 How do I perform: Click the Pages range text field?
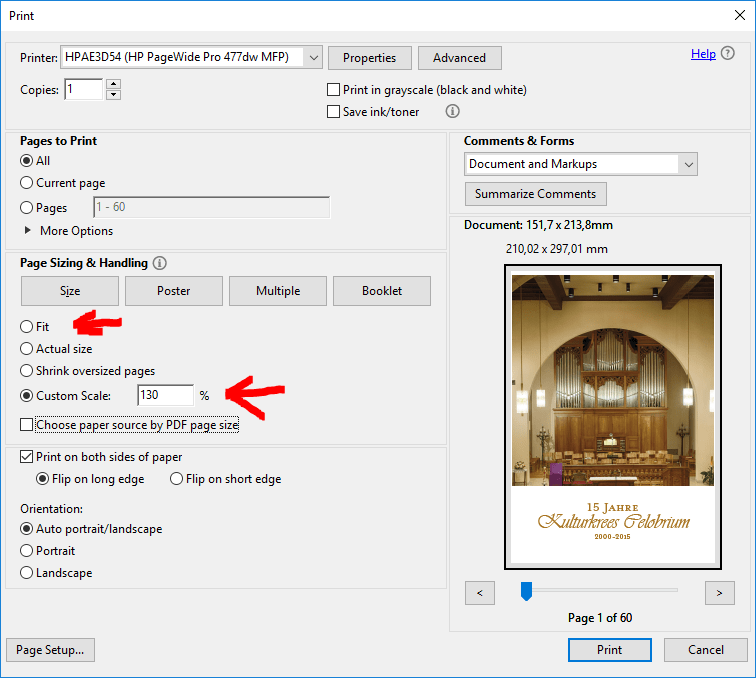[212, 207]
